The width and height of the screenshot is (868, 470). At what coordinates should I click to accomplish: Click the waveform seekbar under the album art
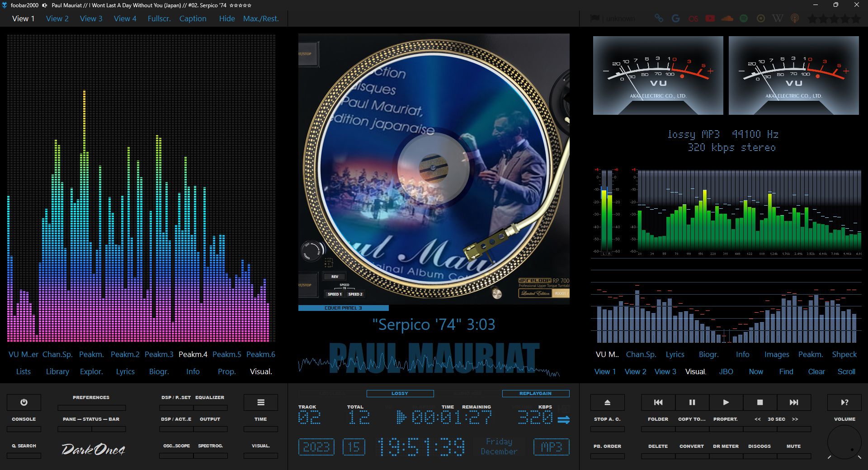point(429,364)
